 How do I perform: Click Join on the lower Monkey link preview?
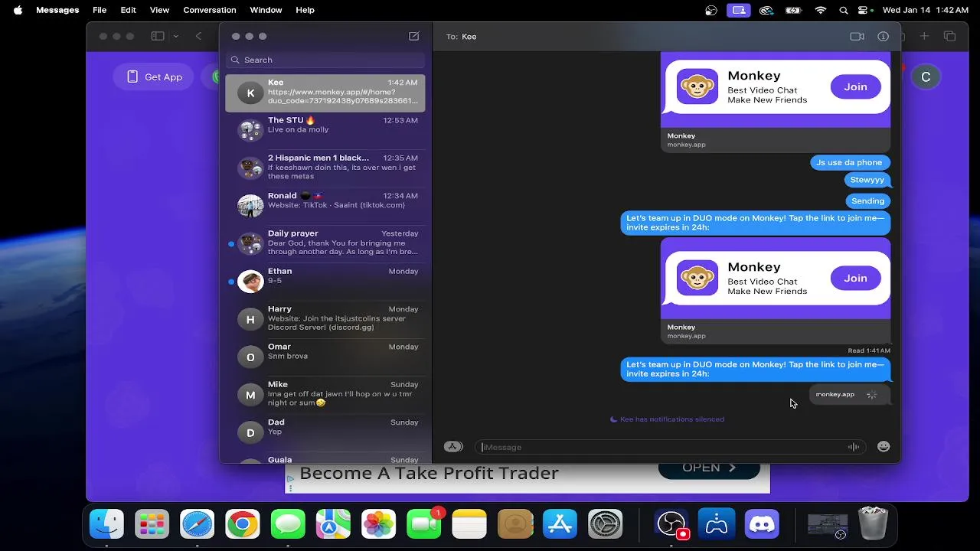click(855, 279)
